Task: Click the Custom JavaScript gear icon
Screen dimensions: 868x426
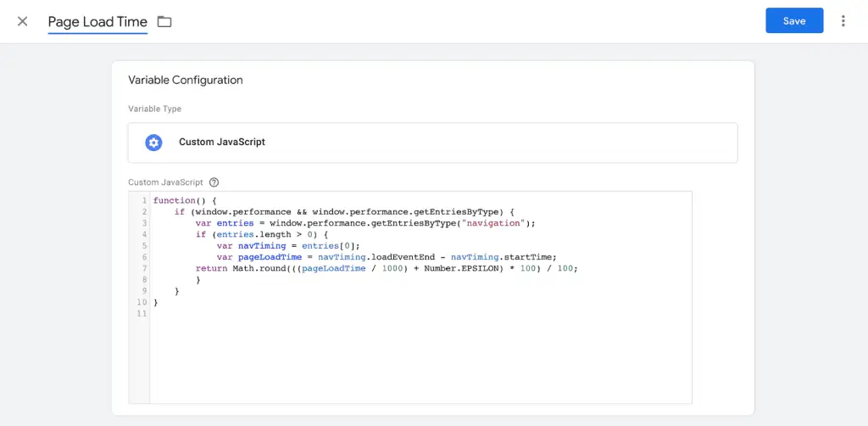Action: [x=153, y=143]
